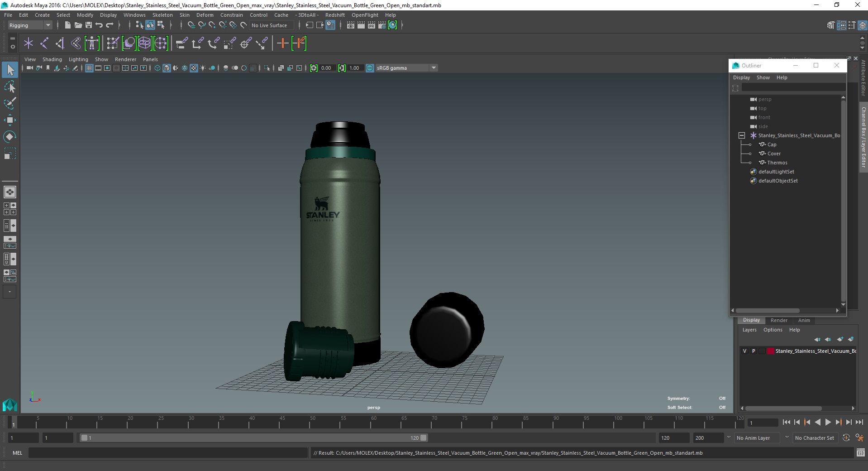868x471 pixels.
Task: Go to start of playback range
Action: [x=786, y=422]
